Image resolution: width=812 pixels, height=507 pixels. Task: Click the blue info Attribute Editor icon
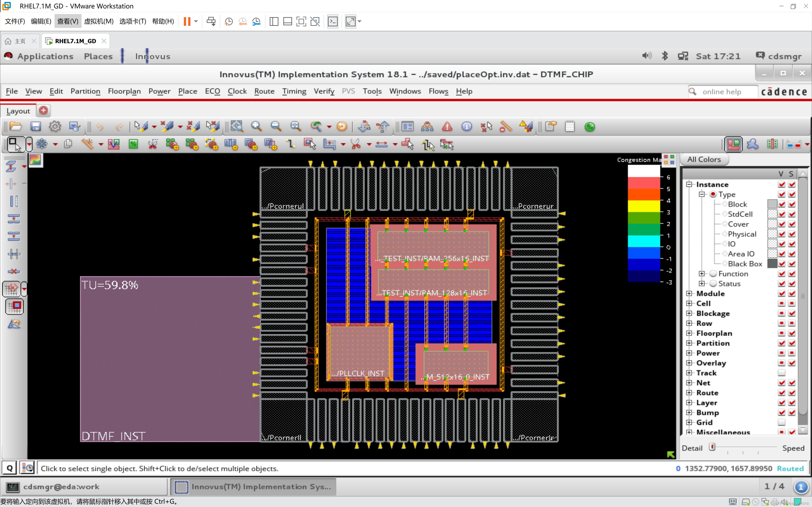pos(466,127)
